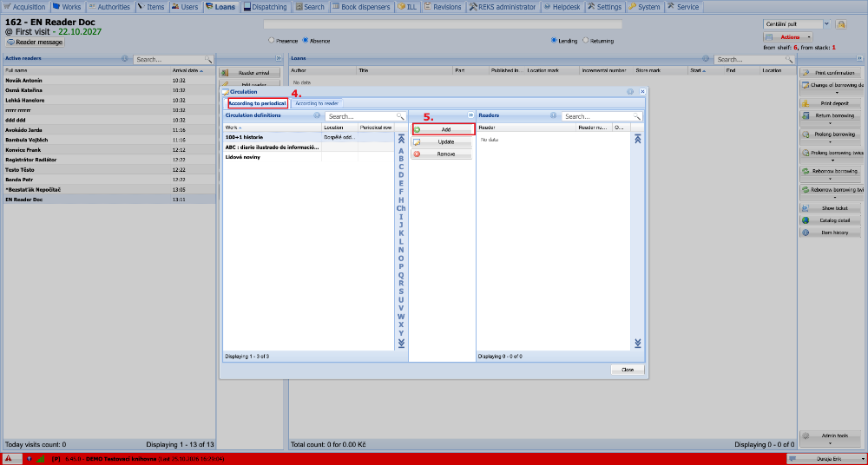
Task: Click letter Ch in alphabet index
Action: point(401,208)
